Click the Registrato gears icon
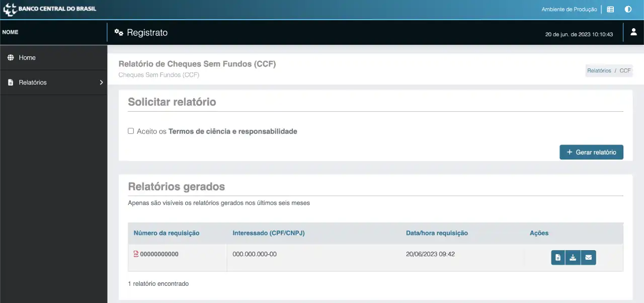This screenshot has height=303, width=644. 119,33
